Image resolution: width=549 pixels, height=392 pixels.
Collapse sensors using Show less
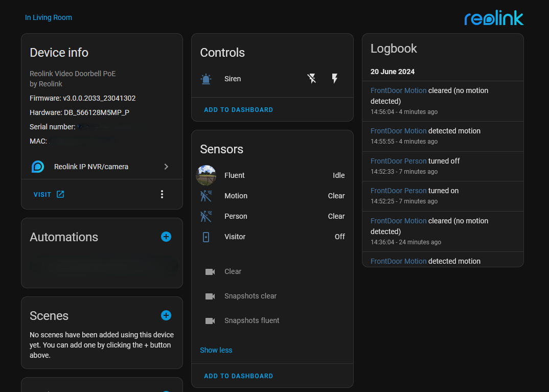(x=216, y=350)
